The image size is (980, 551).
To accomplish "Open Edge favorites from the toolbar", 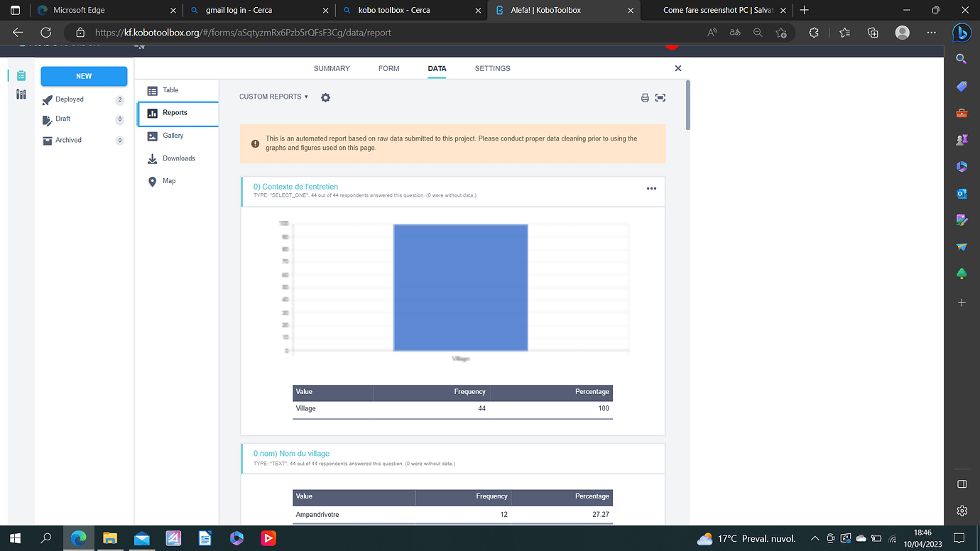I will [x=844, y=32].
